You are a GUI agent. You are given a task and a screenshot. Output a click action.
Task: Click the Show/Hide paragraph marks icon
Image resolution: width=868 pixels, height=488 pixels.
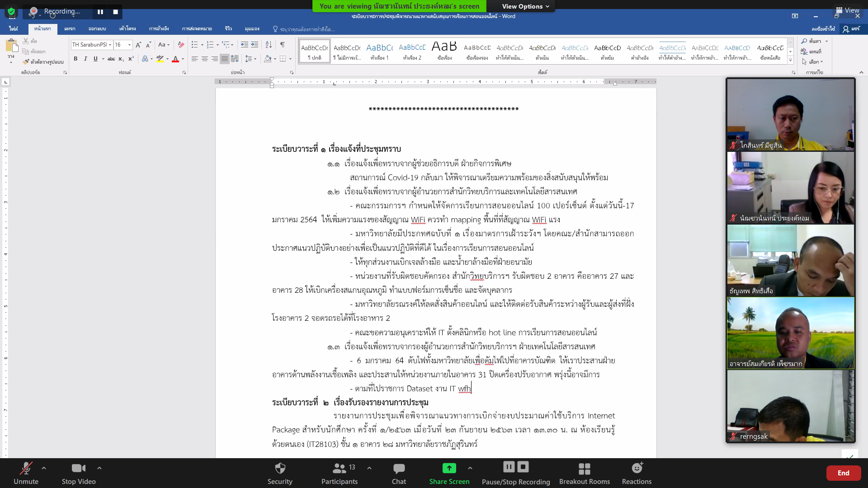(282, 45)
